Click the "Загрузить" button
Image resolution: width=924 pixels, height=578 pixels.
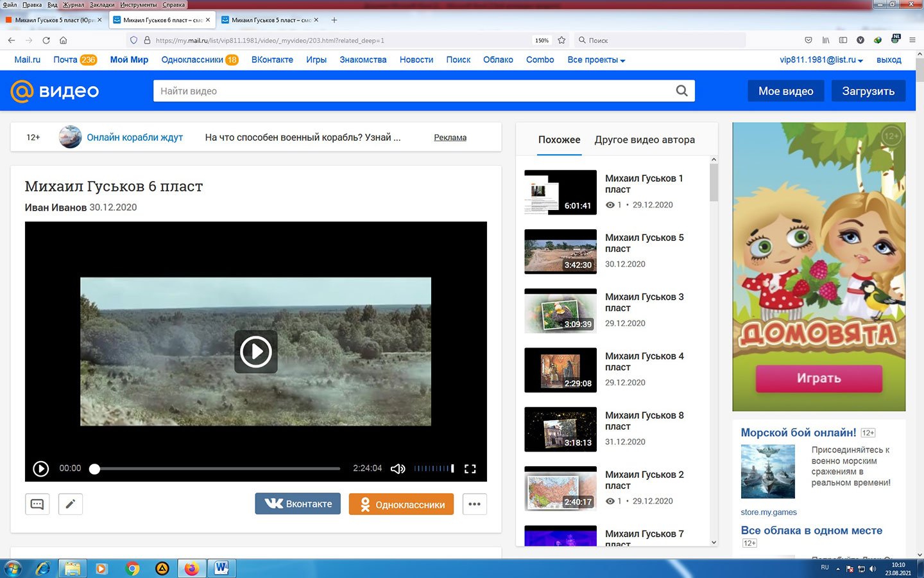[868, 91]
